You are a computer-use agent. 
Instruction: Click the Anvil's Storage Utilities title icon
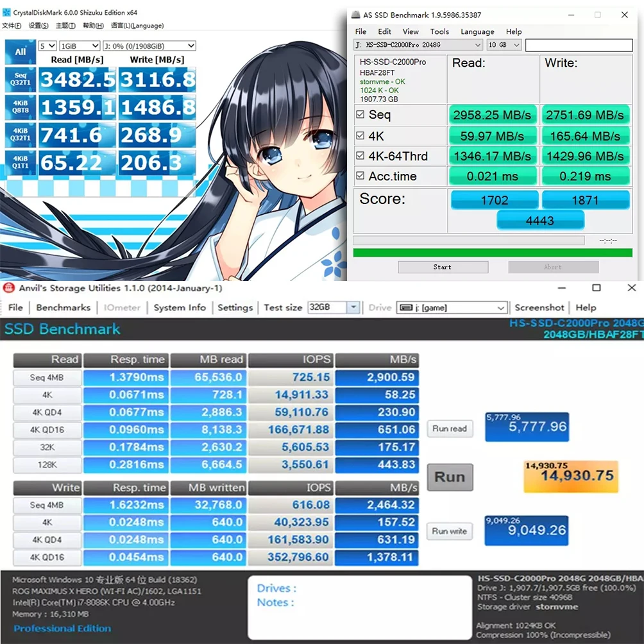tap(8, 288)
